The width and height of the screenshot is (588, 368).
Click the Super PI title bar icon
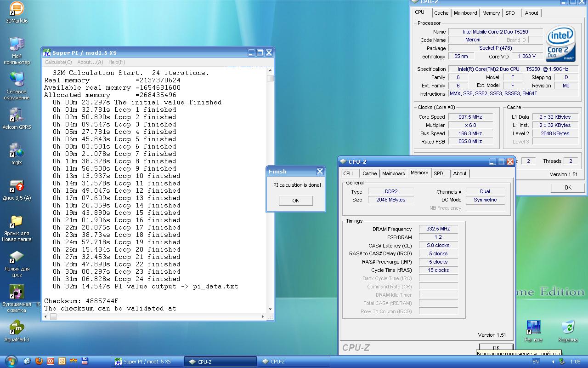[x=47, y=52]
